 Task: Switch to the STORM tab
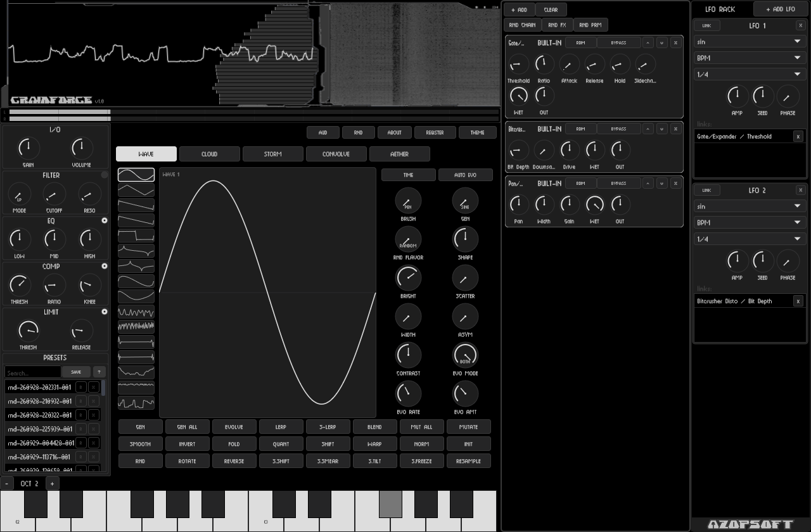[x=273, y=154]
